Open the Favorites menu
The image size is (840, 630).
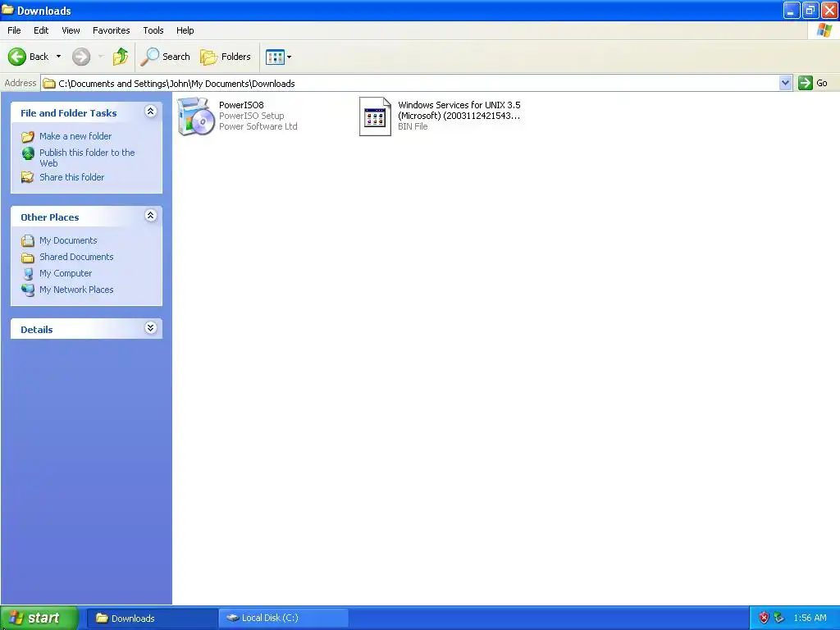(x=112, y=30)
